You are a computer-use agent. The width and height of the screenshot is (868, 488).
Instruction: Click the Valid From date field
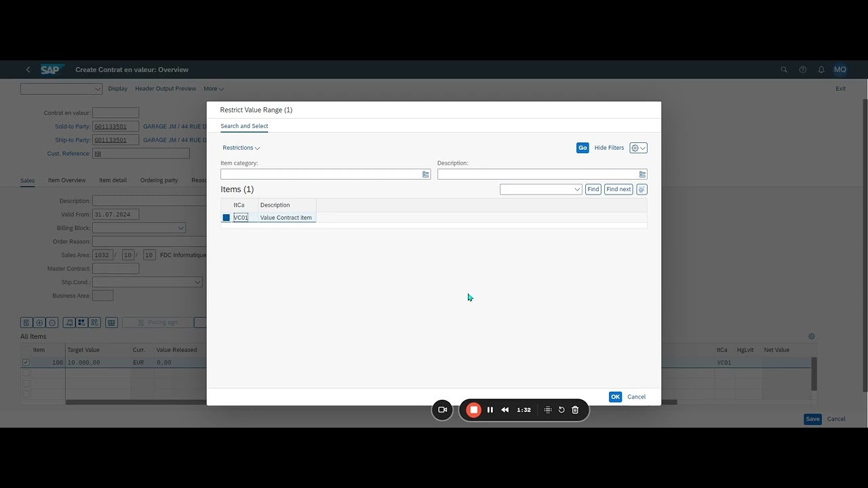pos(116,214)
